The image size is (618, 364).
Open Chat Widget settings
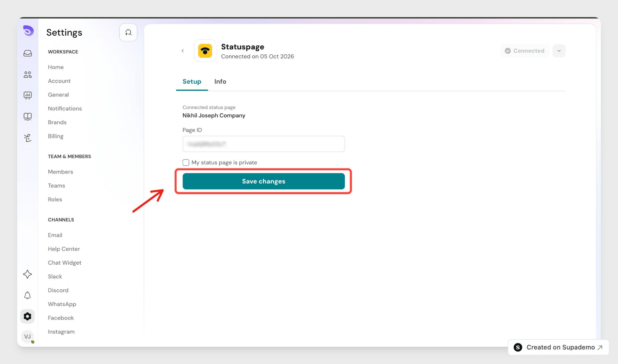click(x=65, y=263)
